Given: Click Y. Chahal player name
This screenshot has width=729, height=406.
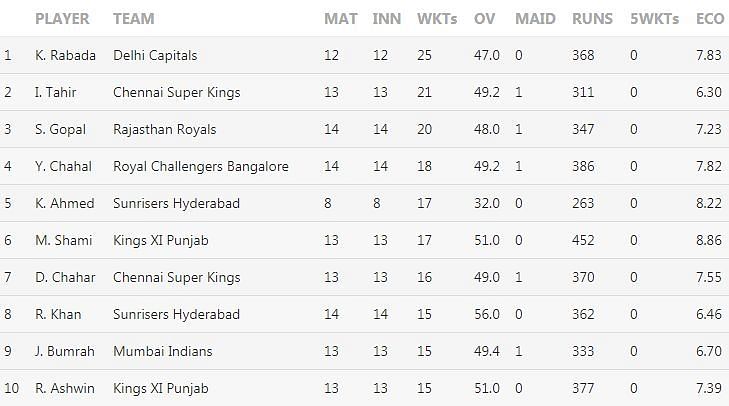Looking at the screenshot, I should [x=64, y=166].
